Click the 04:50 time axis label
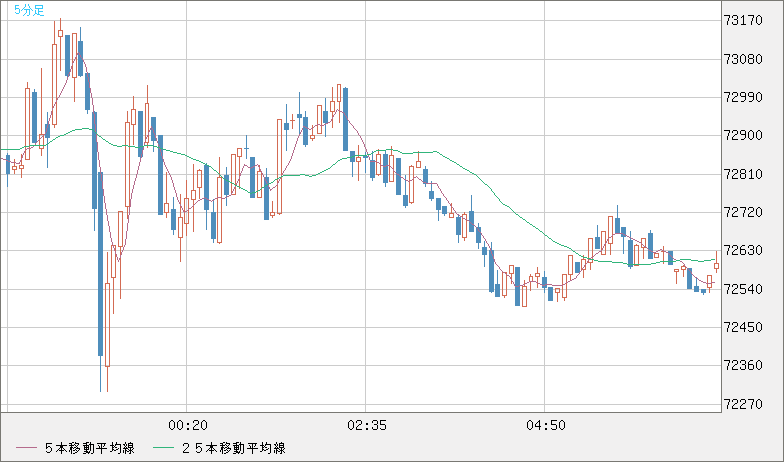 pyautogui.click(x=546, y=426)
